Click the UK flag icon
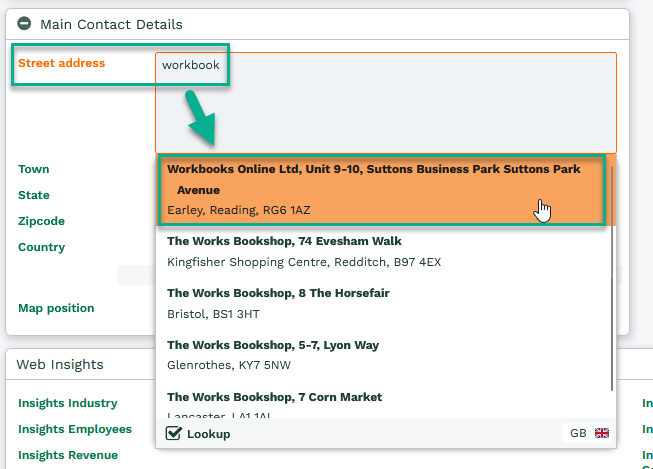Viewport: 653px width, 469px height. pyautogui.click(x=602, y=433)
